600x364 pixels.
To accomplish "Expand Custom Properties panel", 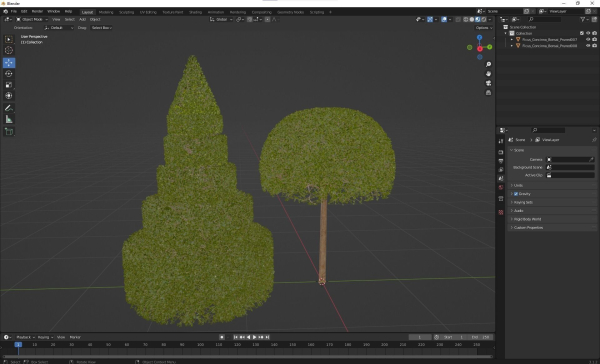I will (x=553, y=227).
